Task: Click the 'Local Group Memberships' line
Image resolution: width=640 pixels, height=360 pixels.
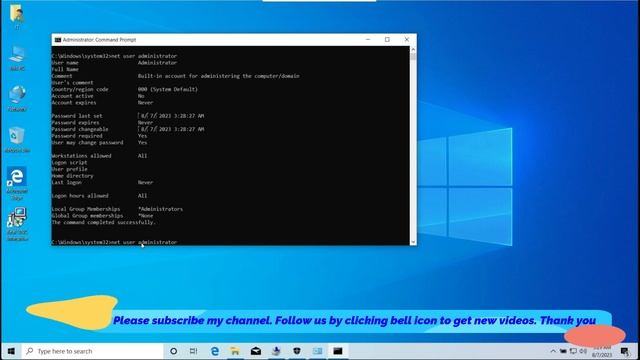Action: pyautogui.click(x=117, y=209)
